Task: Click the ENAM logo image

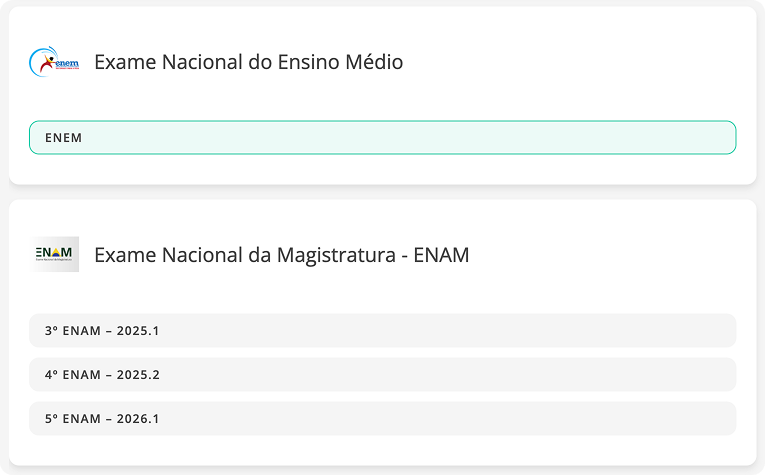Action: click(54, 254)
